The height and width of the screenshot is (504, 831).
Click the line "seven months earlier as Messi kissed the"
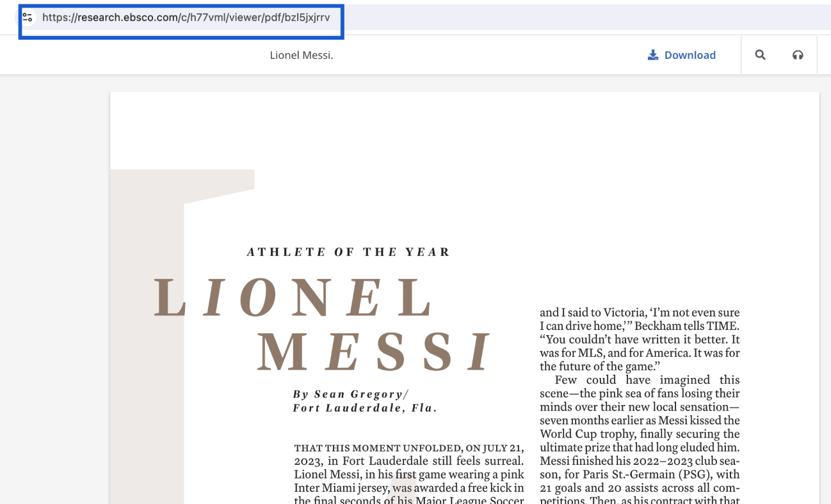[x=640, y=420]
